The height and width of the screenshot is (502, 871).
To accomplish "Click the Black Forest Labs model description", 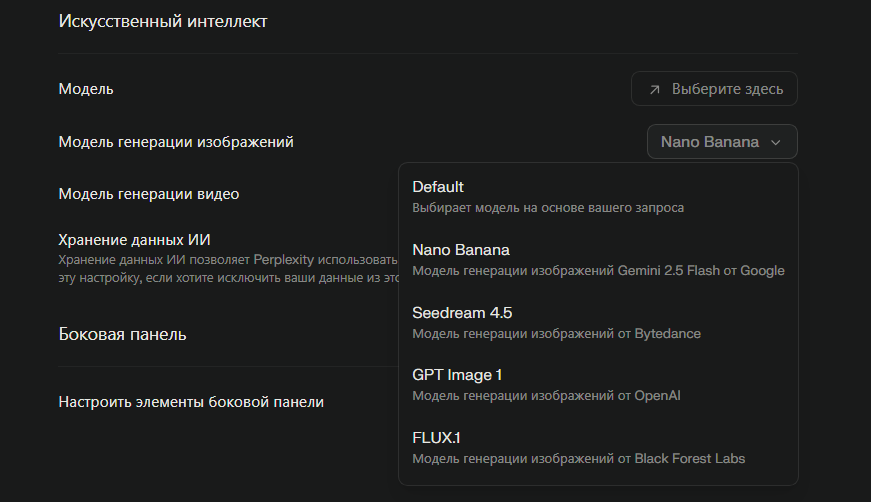I will pos(578,459).
